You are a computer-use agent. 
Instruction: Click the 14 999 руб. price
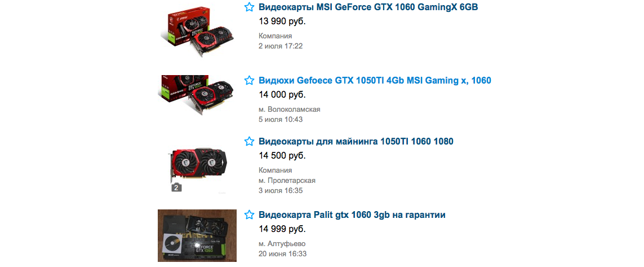282,229
